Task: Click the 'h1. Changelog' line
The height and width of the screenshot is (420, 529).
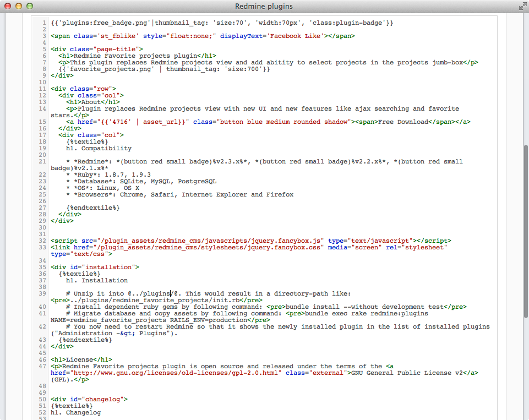Action: [x=75, y=412]
